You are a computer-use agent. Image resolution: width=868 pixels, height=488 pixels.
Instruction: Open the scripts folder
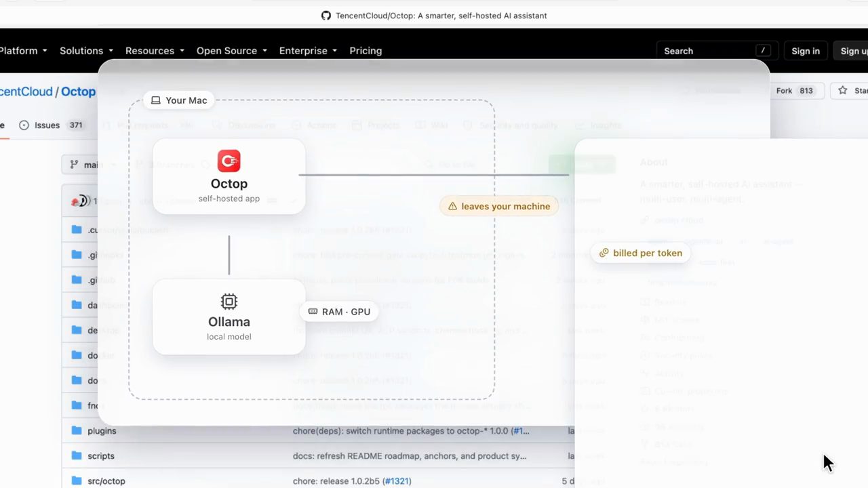[101, 455]
